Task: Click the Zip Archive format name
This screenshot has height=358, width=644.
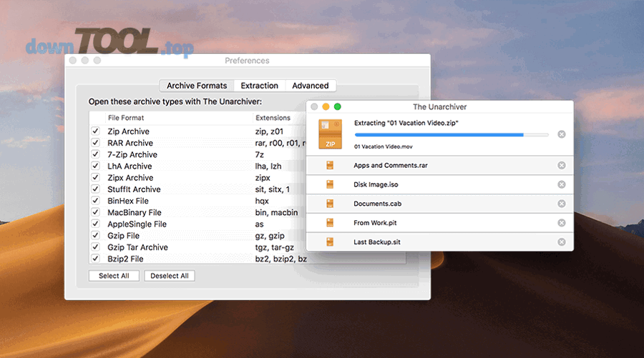Action: [x=129, y=131]
